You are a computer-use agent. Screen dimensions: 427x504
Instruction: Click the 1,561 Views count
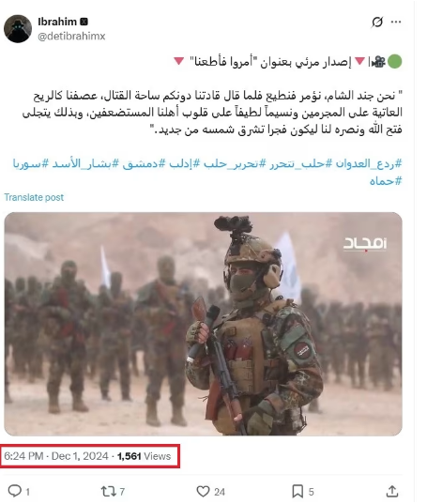click(x=144, y=456)
